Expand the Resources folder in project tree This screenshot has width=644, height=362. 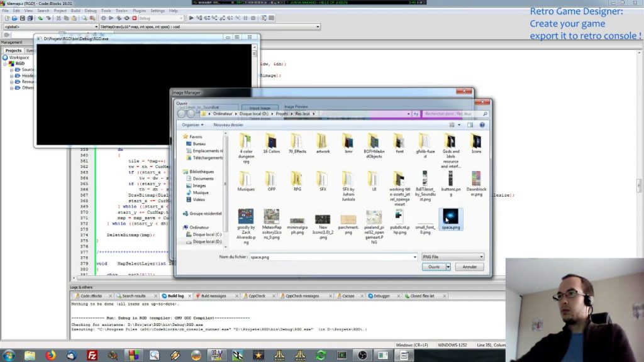[11, 82]
